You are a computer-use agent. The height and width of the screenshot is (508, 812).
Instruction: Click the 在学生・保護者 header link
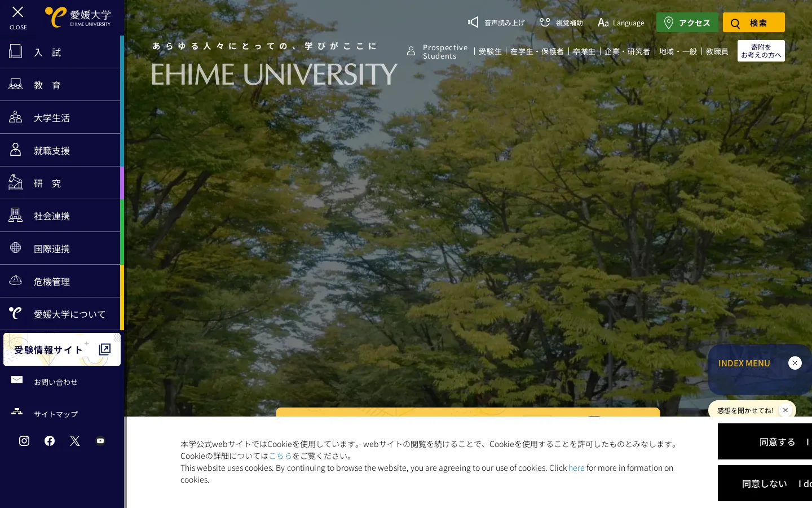tap(537, 51)
